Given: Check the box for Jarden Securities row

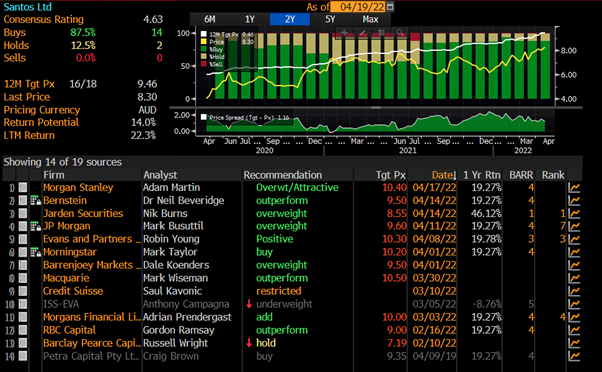Looking at the screenshot, I should tap(23, 213).
